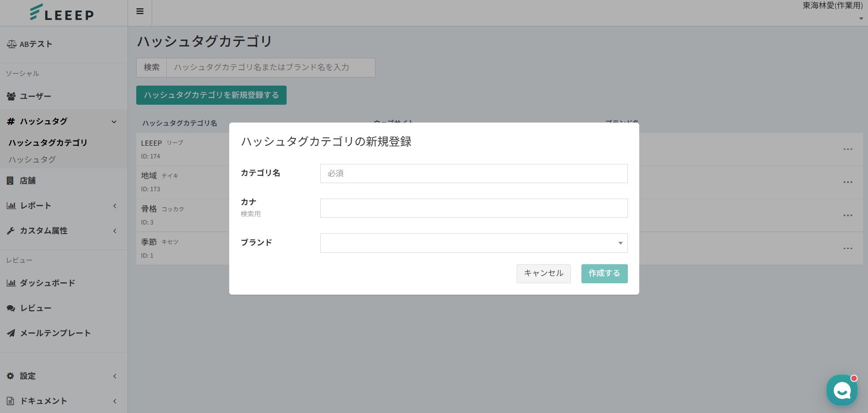Open more options for the LEEEP row
Image resolution: width=868 pixels, height=413 pixels.
(x=847, y=149)
